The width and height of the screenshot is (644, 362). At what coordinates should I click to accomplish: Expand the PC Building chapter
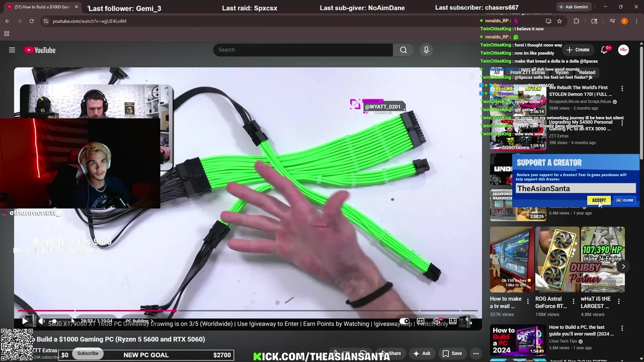[139, 321]
